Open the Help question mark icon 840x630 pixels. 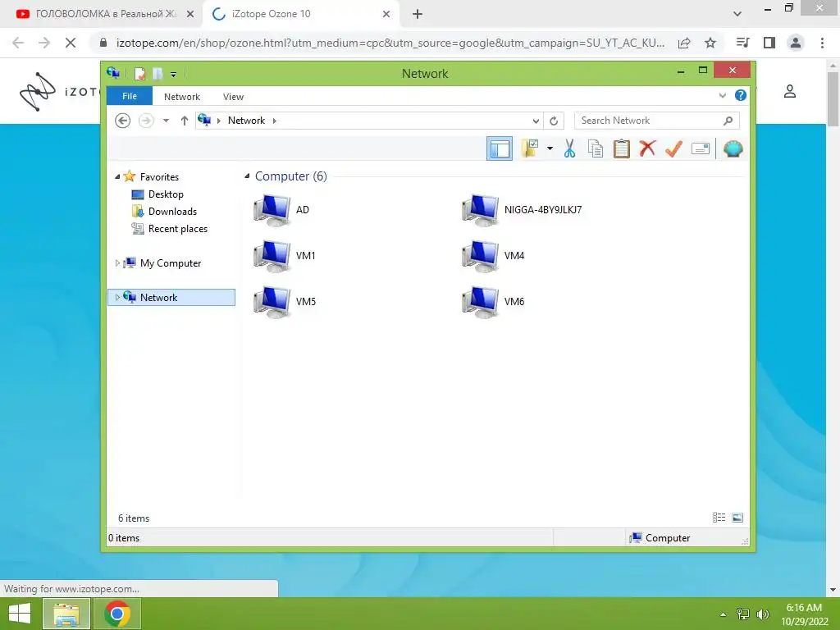tap(741, 95)
